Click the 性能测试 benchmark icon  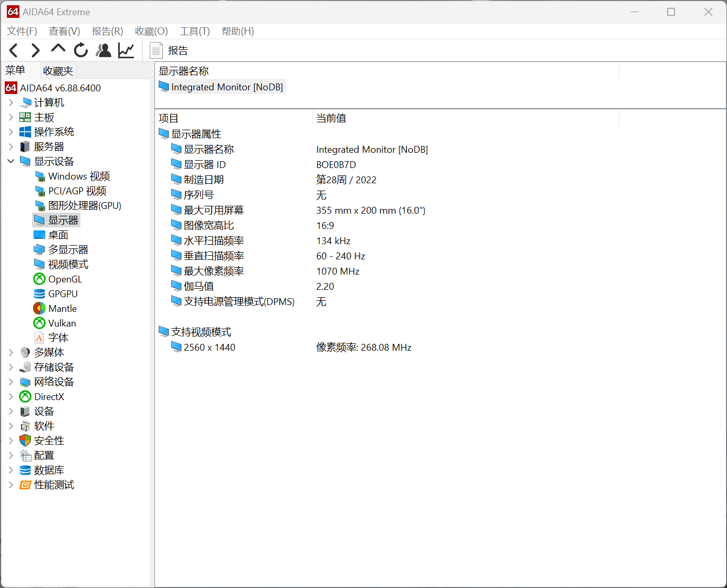coord(25,485)
